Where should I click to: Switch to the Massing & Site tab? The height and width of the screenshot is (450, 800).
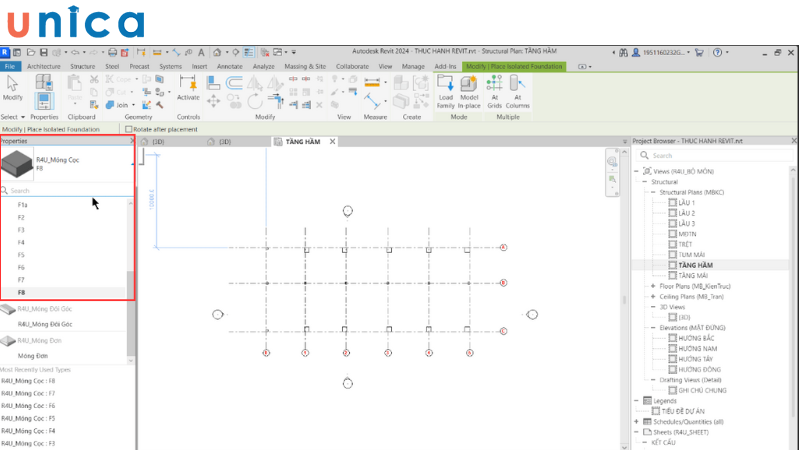(x=305, y=66)
